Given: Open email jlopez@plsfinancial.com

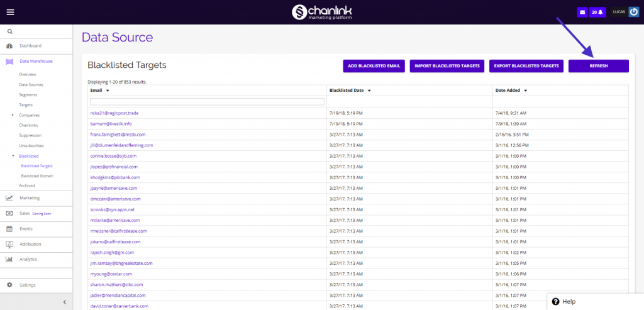Looking at the screenshot, I should [114, 167].
